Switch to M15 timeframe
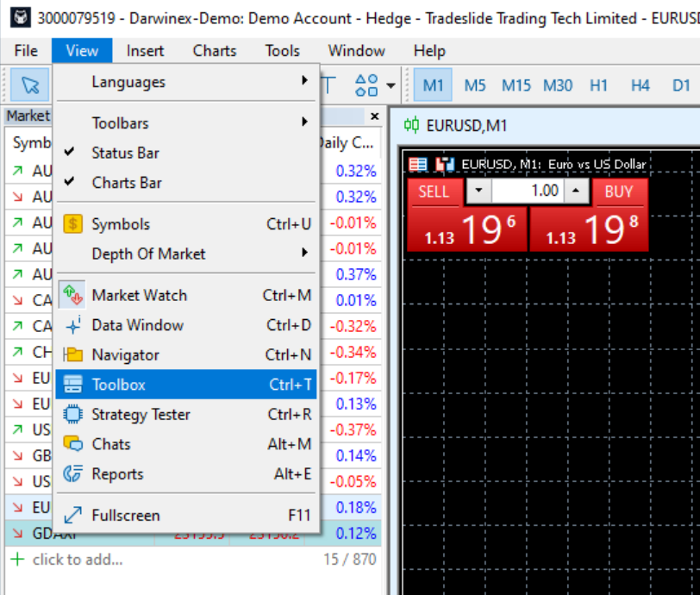 pos(516,85)
